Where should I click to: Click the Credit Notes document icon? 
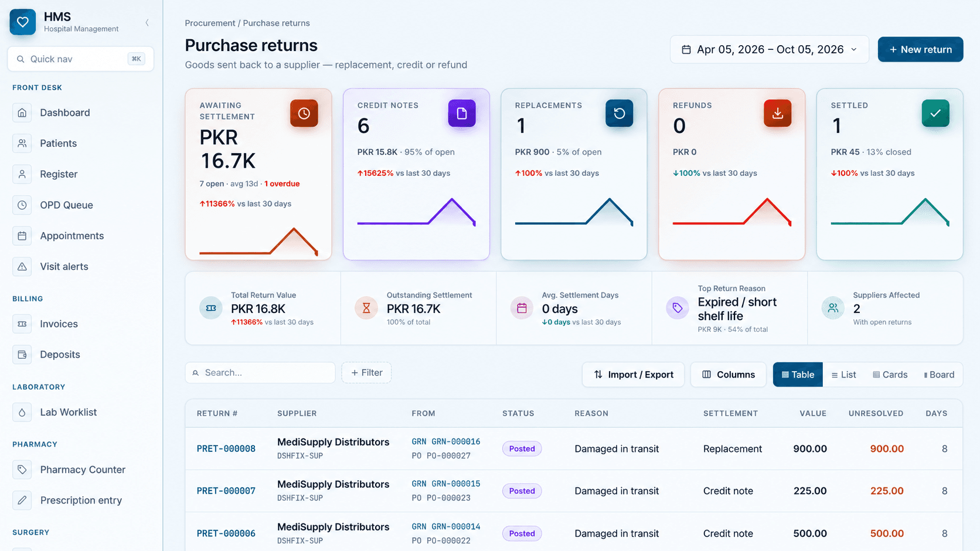(x=462, y=113)
